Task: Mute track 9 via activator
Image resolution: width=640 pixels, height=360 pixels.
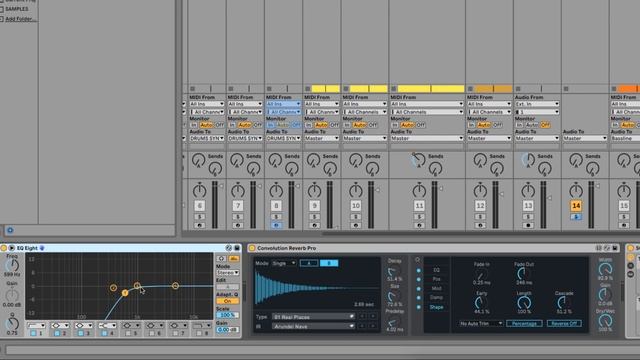Action: click(x=314, y=206)
